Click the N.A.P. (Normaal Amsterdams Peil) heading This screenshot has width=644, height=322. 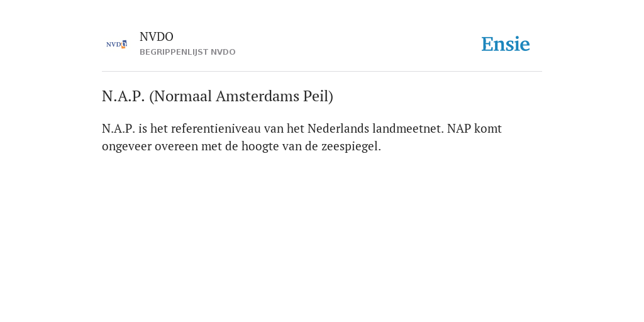click(x=217, y=96)
